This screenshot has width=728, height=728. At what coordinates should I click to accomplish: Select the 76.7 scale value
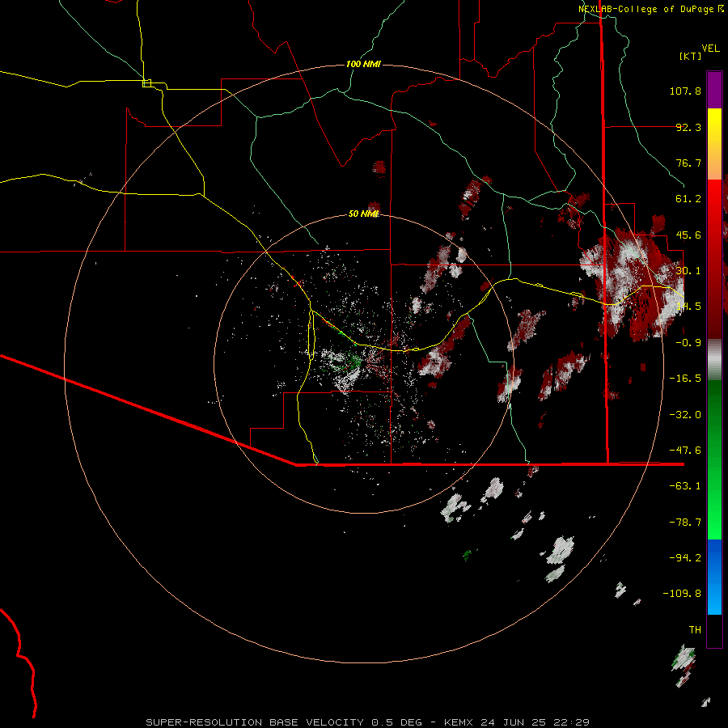[x=688, y=163]
